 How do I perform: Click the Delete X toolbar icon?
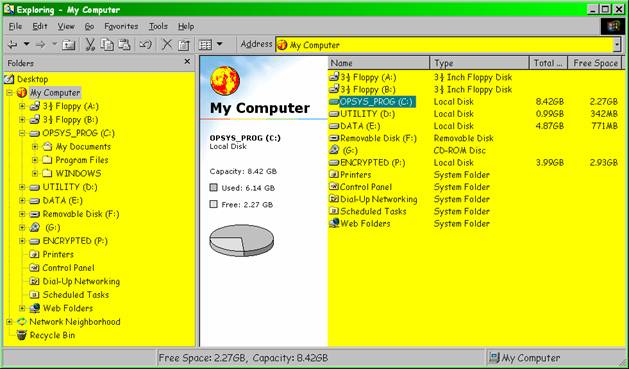pyautogui.click(x=167, y=44)
